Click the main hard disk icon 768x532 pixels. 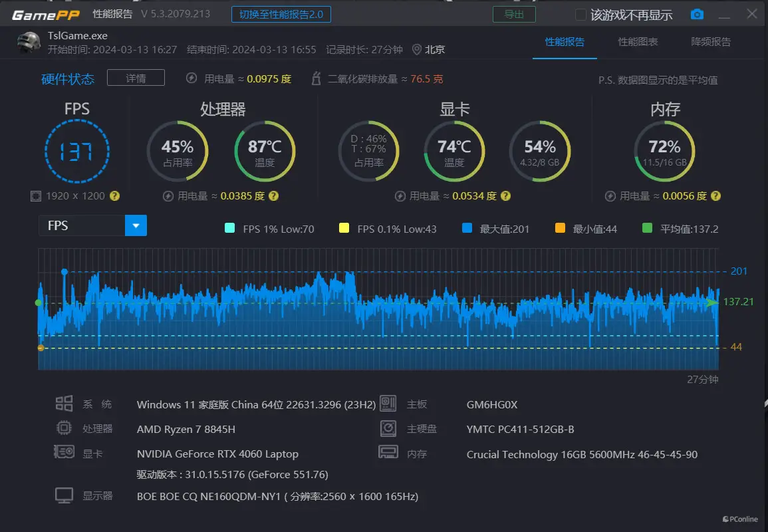pyautogui.click(x=388, y=428)
